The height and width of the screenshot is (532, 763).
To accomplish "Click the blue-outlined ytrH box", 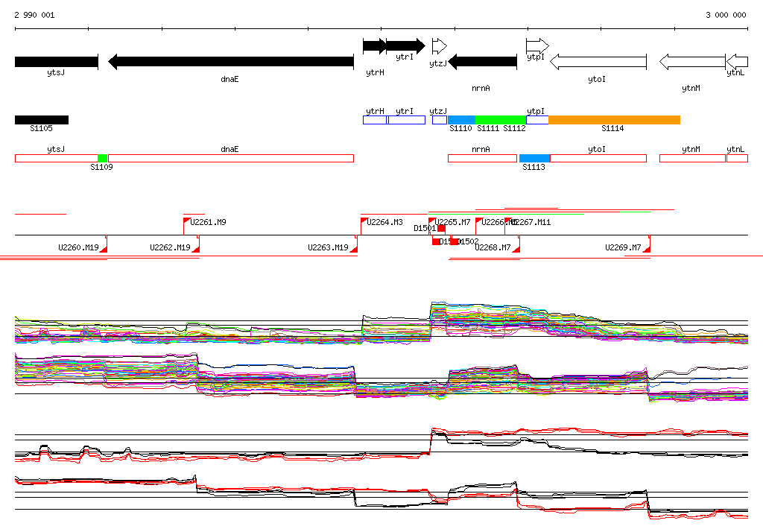I will [x=375, y=120].
